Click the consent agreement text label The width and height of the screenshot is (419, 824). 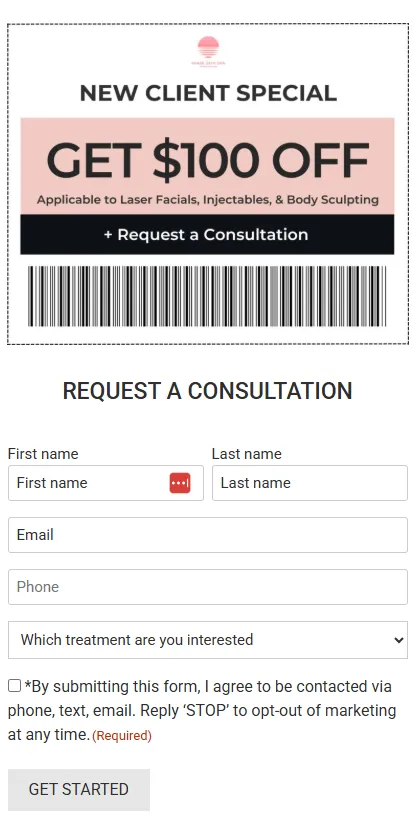(202, 710)
